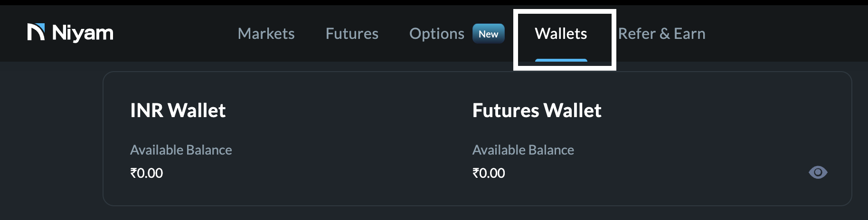868x220 pixels.
Task: Click the Futures Wallet ₹0.00 balance
Action: [x=489, y=173]
